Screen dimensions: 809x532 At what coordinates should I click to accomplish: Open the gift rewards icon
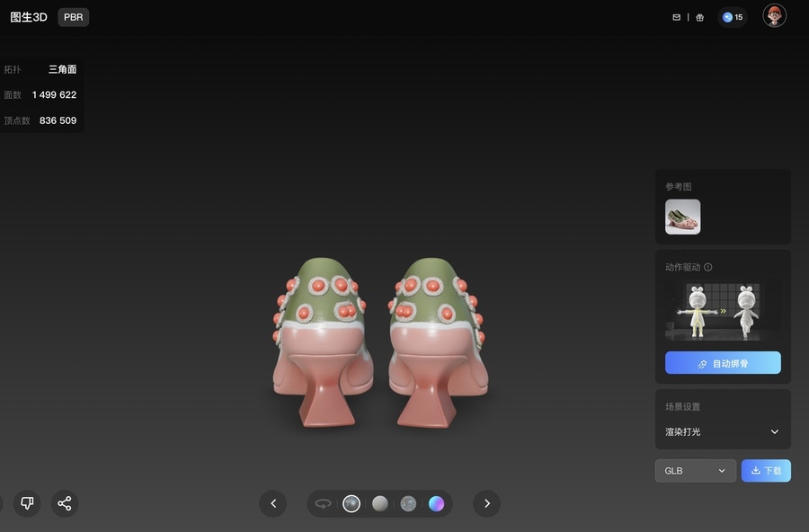(699, 18)
